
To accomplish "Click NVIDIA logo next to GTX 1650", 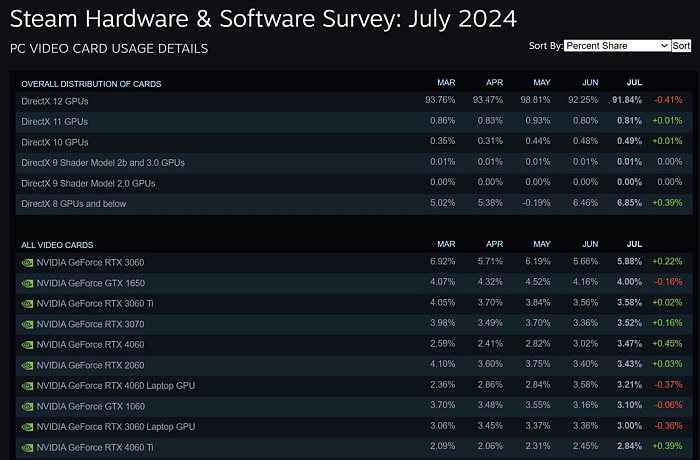I will pyautogui.click(x=27, y=284).
